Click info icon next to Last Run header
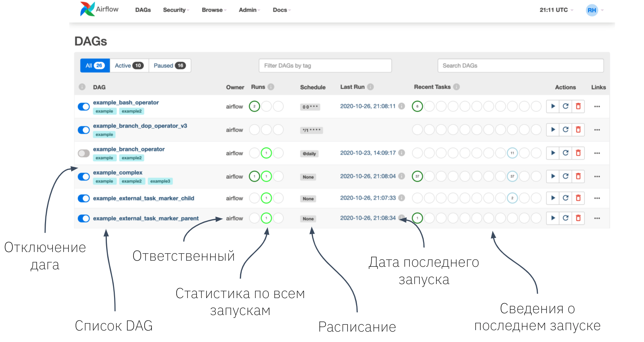This screenshot has width=644, height=342. 370,87
